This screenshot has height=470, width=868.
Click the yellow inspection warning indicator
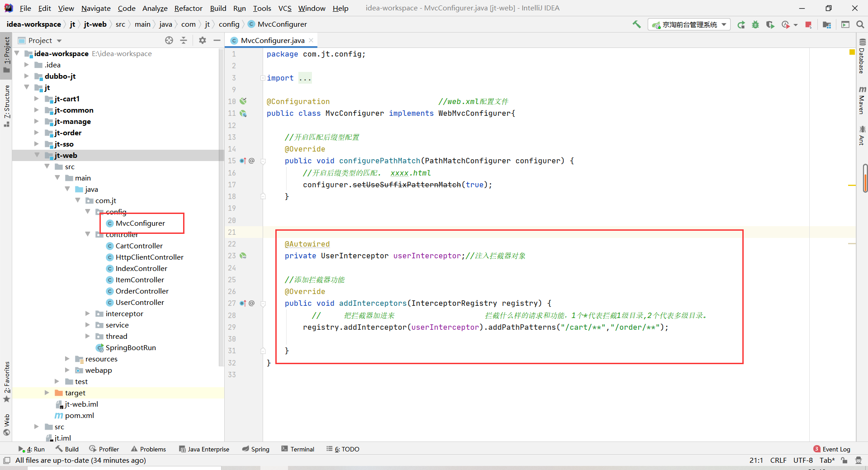(852, 52)
